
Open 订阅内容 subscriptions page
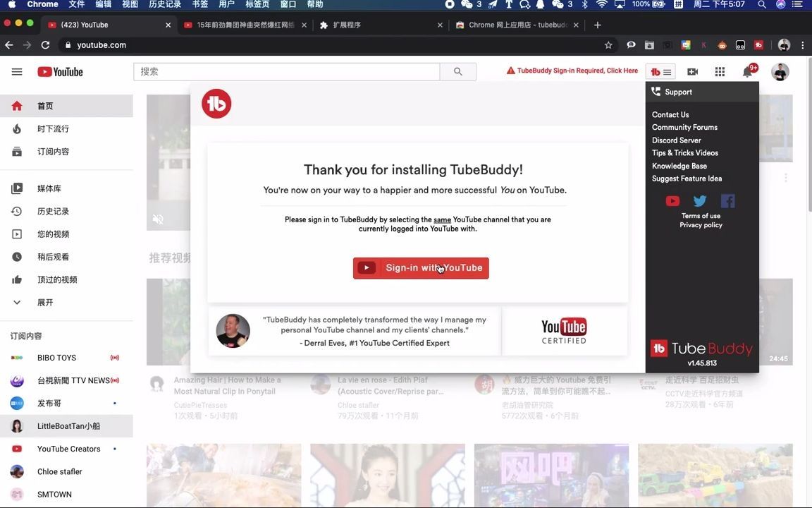pos(66,152)
